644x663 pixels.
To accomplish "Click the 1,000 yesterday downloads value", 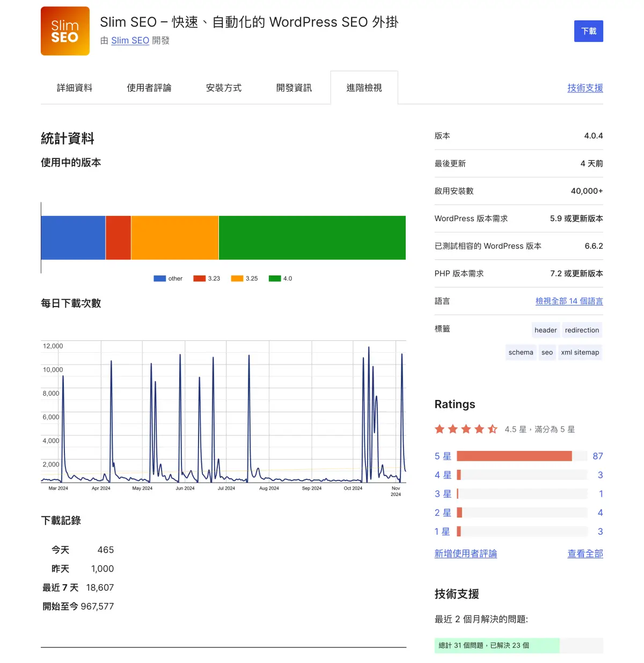I will (103, 569).
